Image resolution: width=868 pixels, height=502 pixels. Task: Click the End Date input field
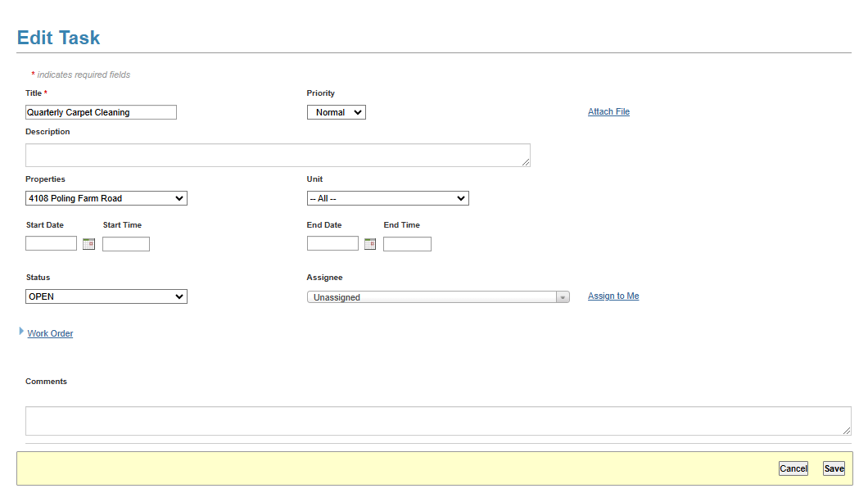click(x=332, y=244)
